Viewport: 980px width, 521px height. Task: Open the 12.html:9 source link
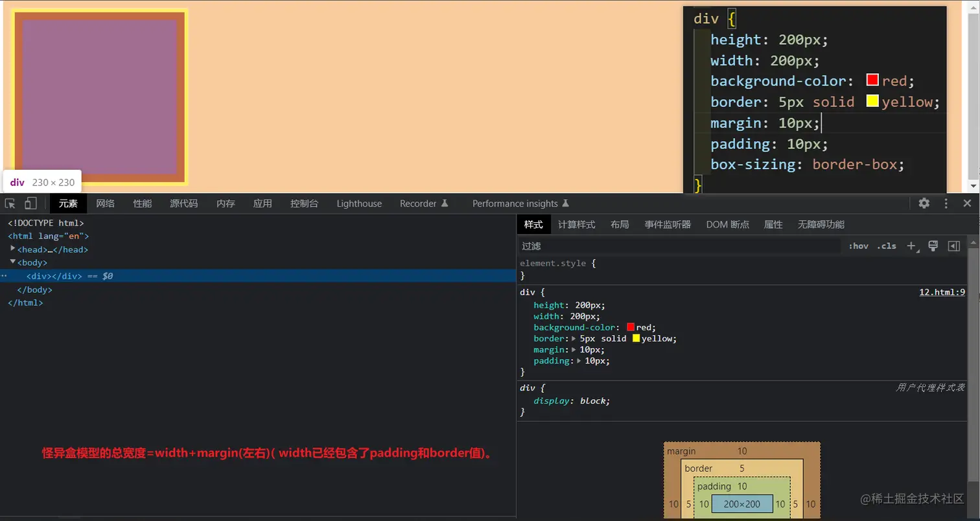pos(942,292)
